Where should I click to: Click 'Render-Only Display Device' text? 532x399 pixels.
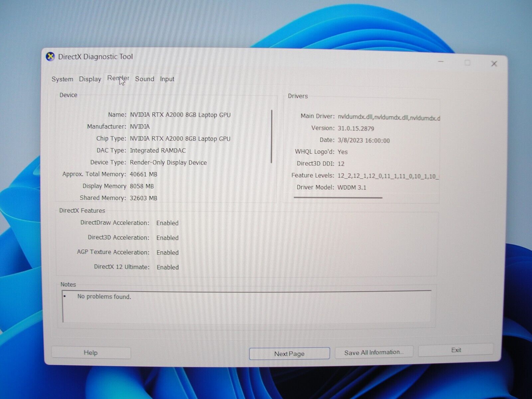[168, 163]
